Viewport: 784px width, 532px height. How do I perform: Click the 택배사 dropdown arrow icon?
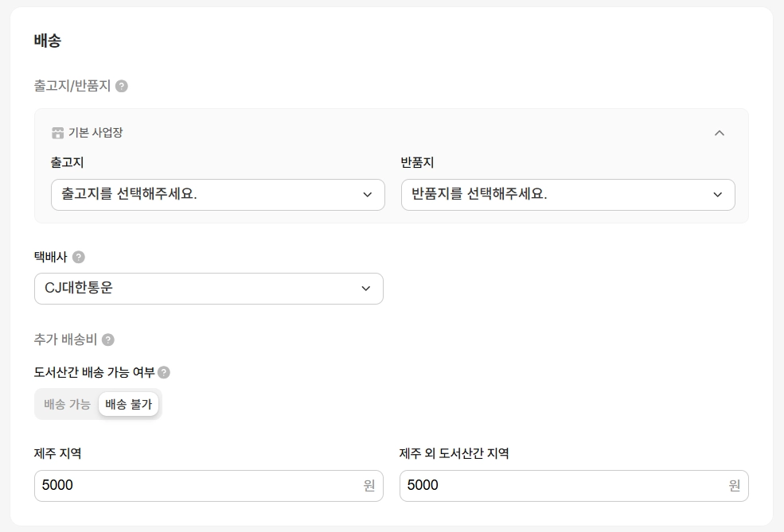point(366,289)
